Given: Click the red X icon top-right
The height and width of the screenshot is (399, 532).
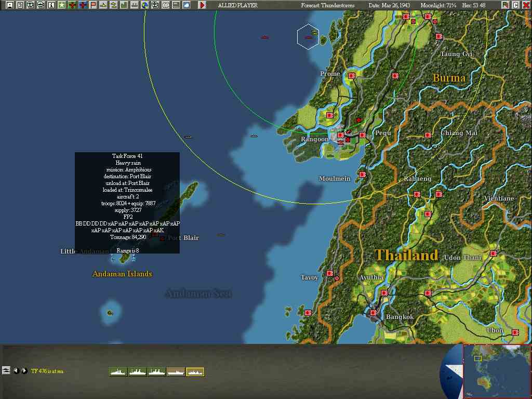Looking at the screenshot, I should (526, 5).
